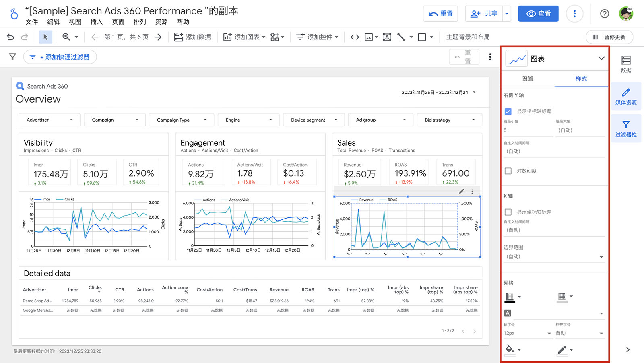
Task: Open chart's three-dot menu above Sales chart
Action: [472, 191]
